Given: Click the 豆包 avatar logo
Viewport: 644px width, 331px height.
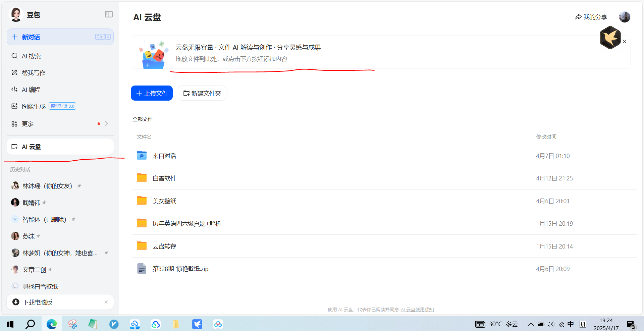Looking at the screenshot, I should (16, 14).
